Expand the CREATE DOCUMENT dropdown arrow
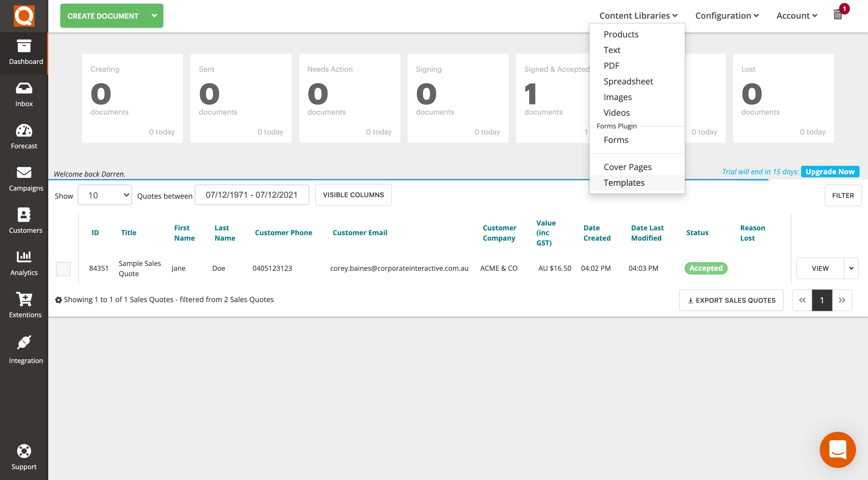The width and height of the screenshot is (868, 480). (154, 15)
